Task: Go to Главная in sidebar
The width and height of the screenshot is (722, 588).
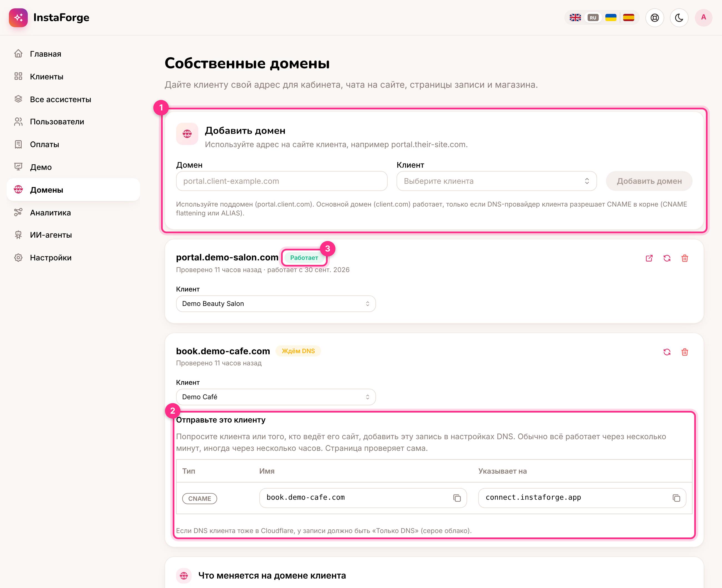Action: click(x=73, y=54)
